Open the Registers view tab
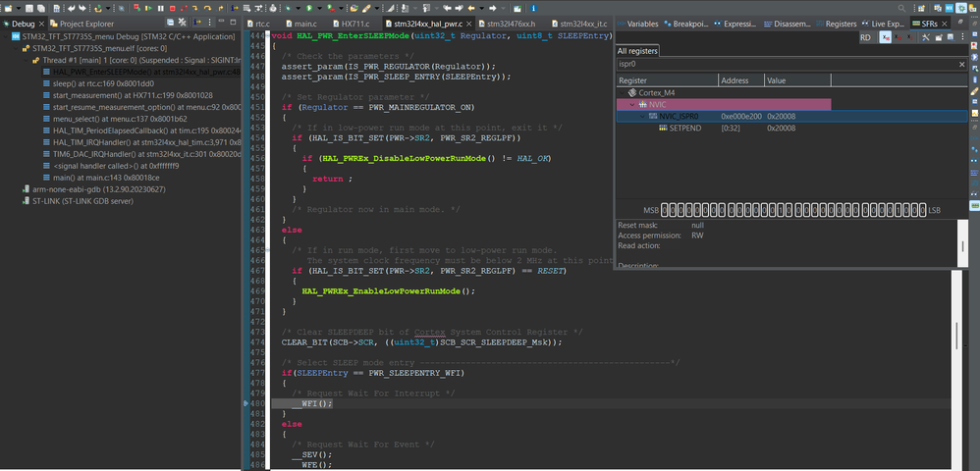 pyautogui.click(x=841, y=23)
